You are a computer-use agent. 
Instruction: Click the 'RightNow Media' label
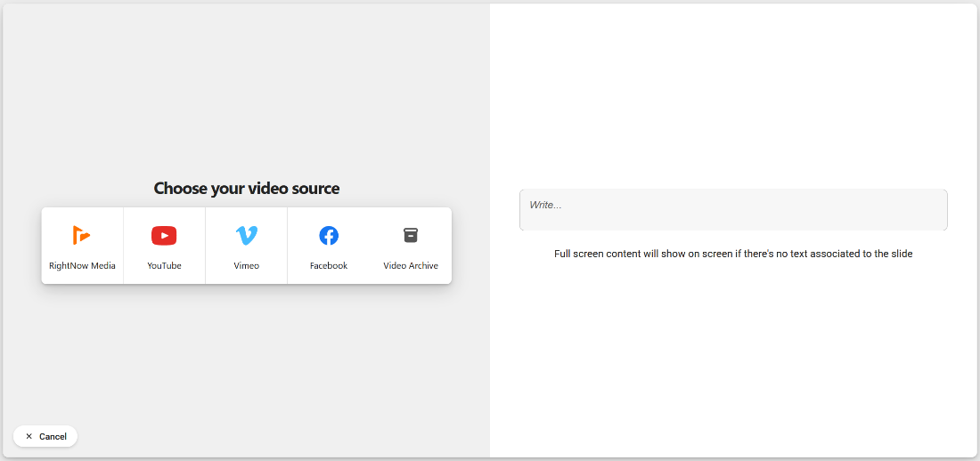click(82, 265)
